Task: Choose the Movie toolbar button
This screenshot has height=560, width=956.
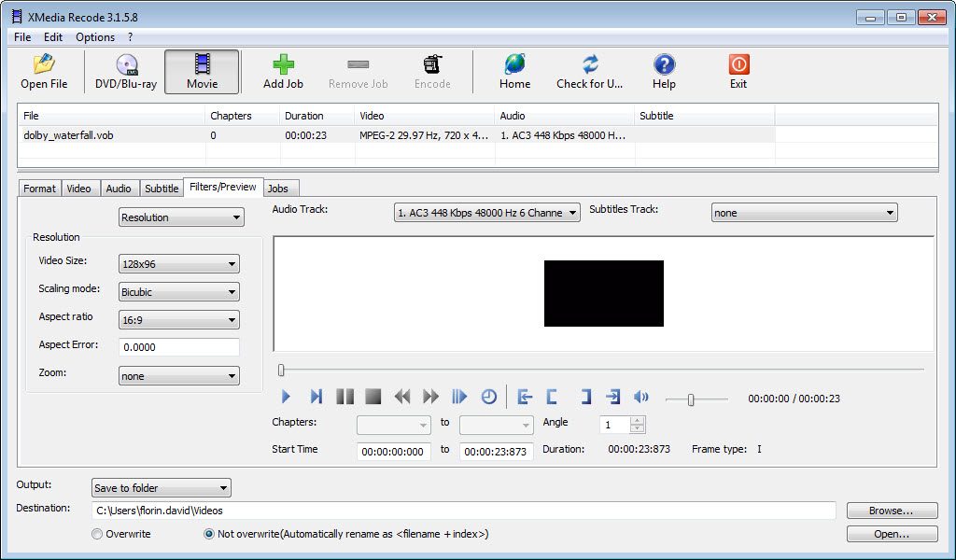Action: (x=202, y=72)
